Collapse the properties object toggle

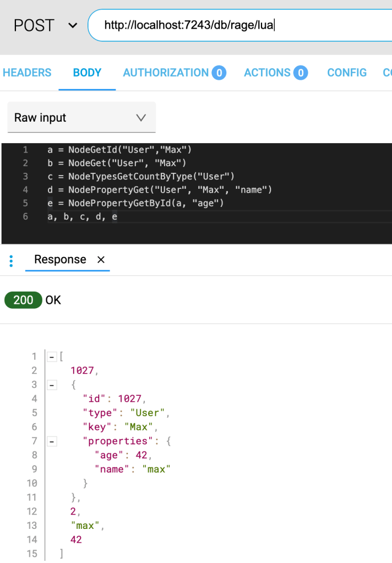(x=52, y=441)
